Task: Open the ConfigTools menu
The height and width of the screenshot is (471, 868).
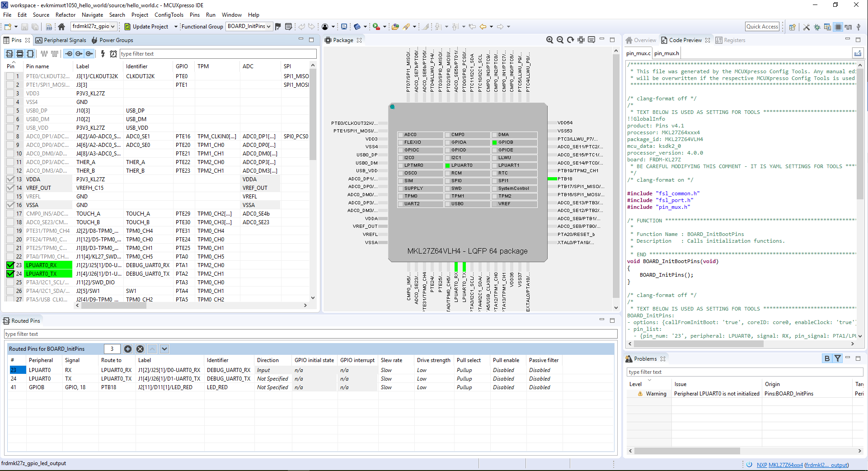Action: (169, 15)
